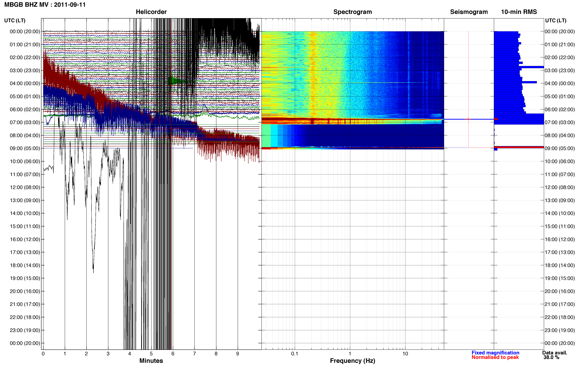Click right time label '18:00 (14:00)'
588x368 pixels.
[x=560, y=265]
